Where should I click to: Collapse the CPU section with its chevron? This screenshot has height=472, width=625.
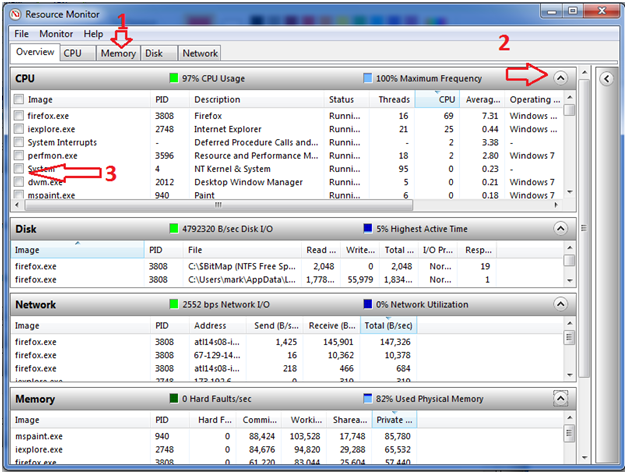pyautogui.click(x=560, y=77)
